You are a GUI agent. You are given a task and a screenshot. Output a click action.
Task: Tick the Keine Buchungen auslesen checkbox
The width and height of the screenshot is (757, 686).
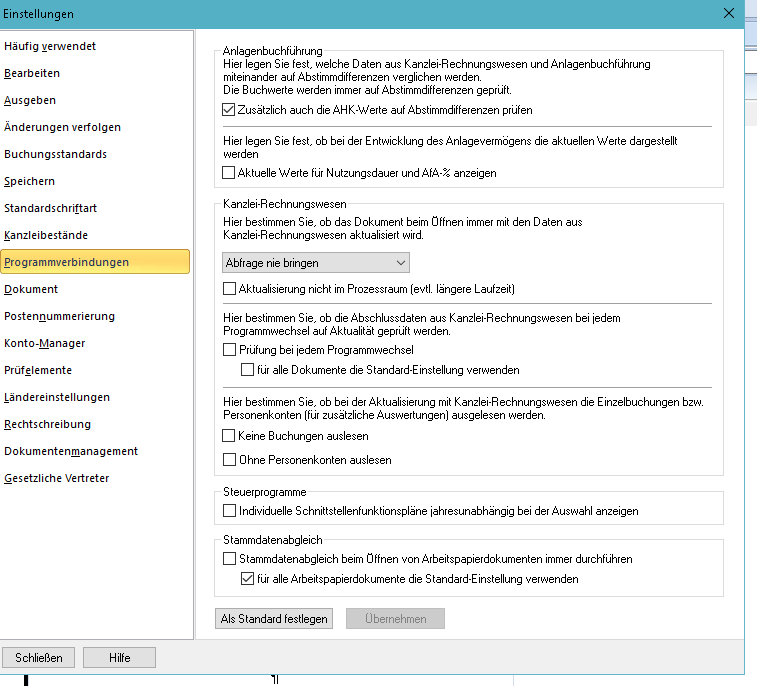[229, 436]
